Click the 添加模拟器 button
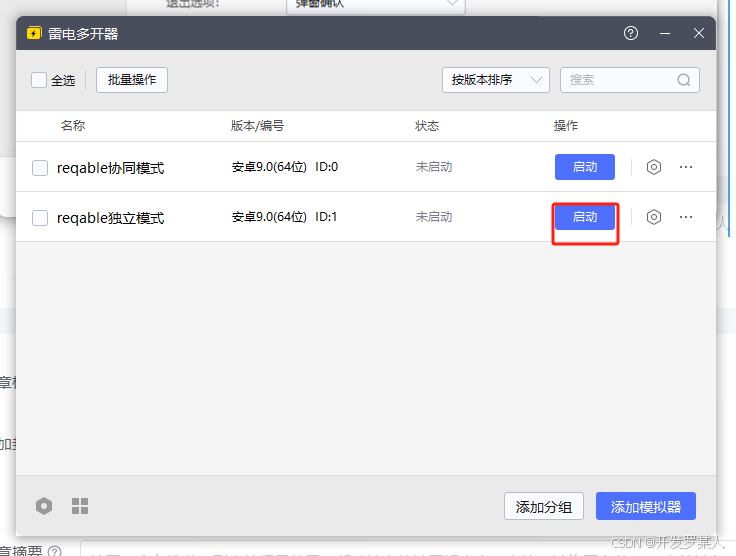 tap(646, 506)
